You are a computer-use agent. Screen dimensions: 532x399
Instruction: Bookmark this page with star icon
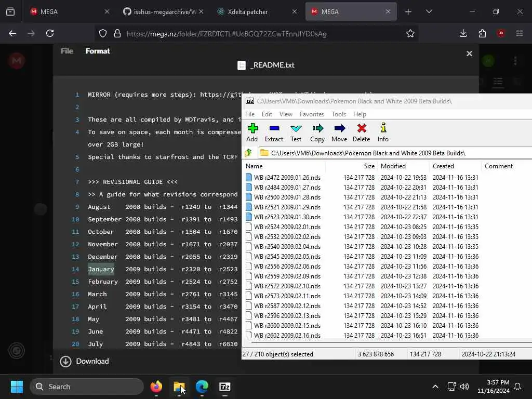[x=410, y=33]
